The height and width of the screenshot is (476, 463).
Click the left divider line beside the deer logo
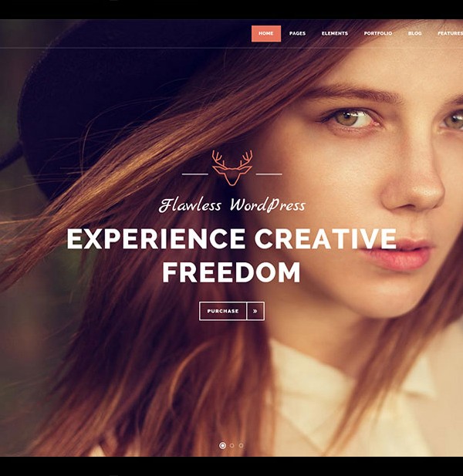coord(195,174)
